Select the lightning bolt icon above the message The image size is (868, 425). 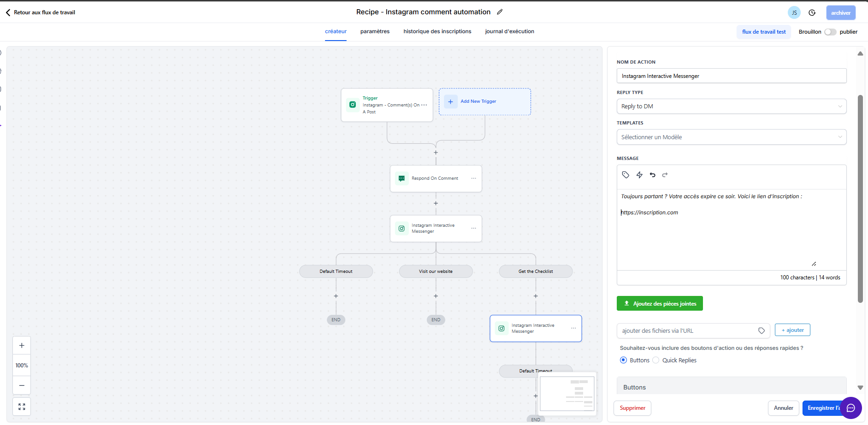(x=639, y=175)
